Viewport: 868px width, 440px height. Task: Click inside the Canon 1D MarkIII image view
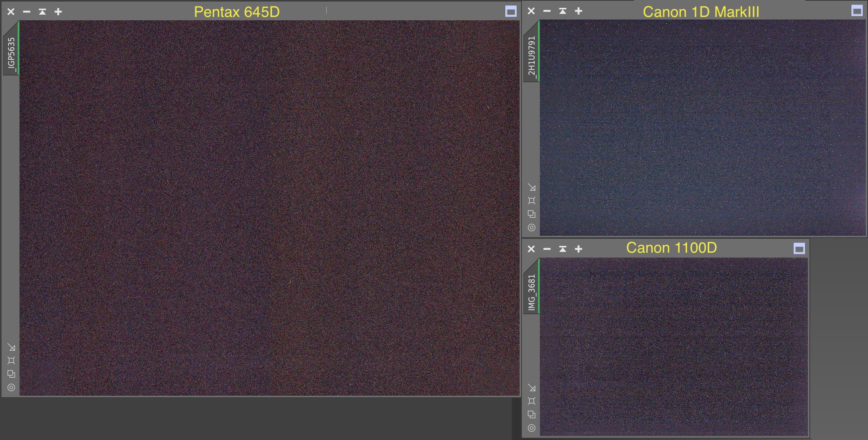point(703,128)
